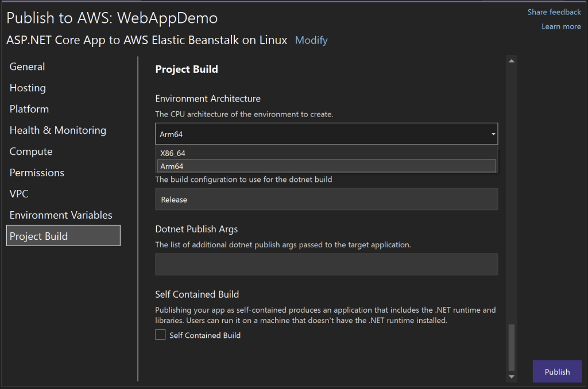The width and height of the screenshot is (588, 389).
Task: Open the Learn more link
Action: pos(561,26)
